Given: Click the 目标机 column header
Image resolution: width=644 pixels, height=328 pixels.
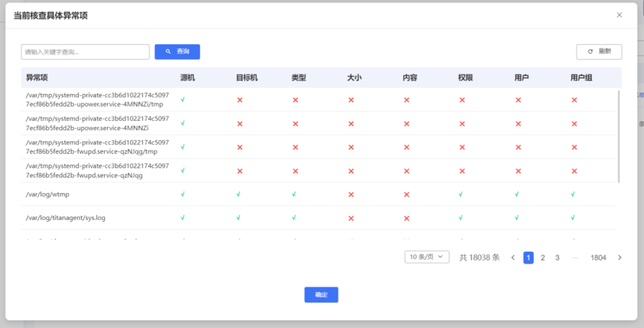Looking at the screenshot, I should pyautogui.click(x=247, y=78).
